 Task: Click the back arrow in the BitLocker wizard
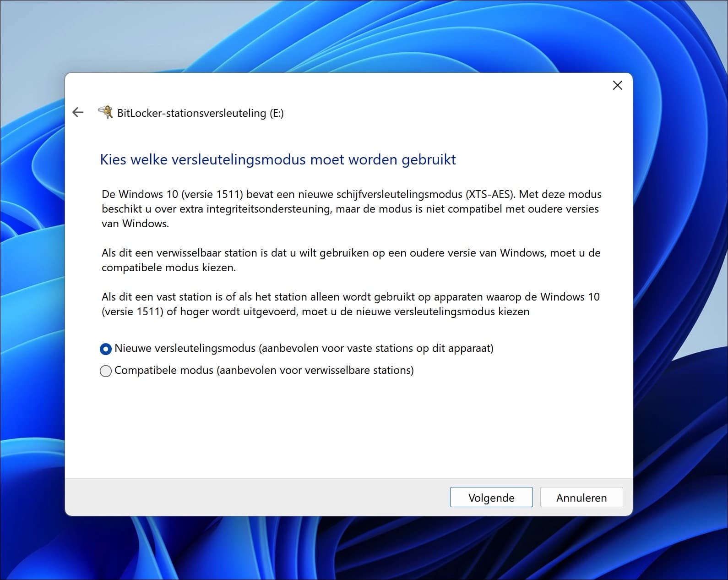(x=78, y=112)
